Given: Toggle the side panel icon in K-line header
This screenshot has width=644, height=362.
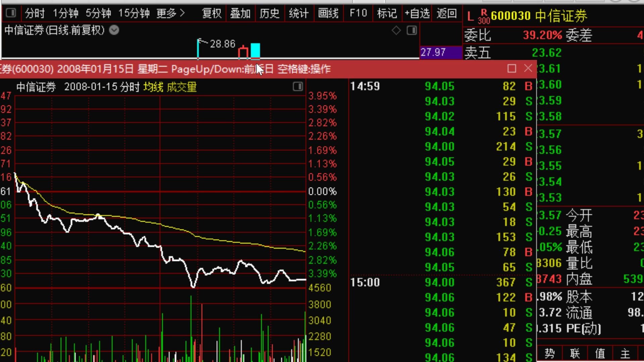Looking at the screenshot, I should click(x=412, y=31).
